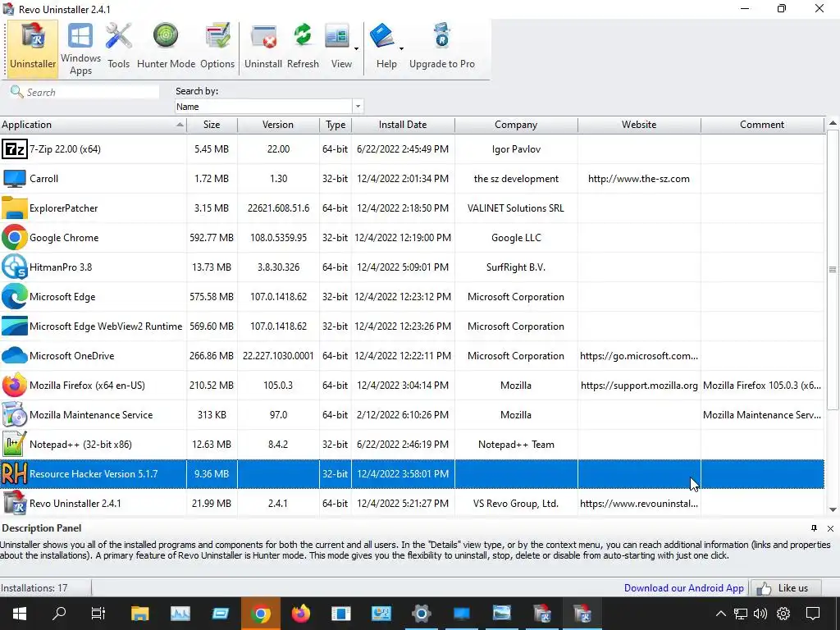Sort by the Size column header
The width and height of the screenshot is (840, 630).
click(212, 125)
